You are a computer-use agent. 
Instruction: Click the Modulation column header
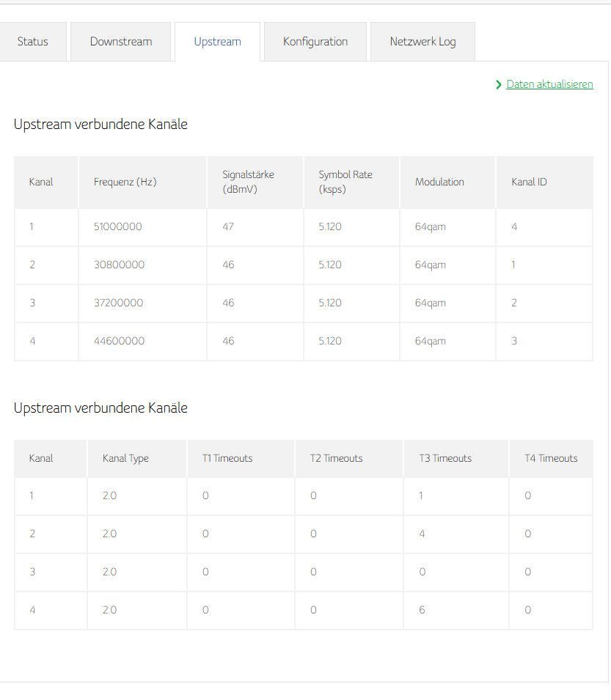coord(439,182)
